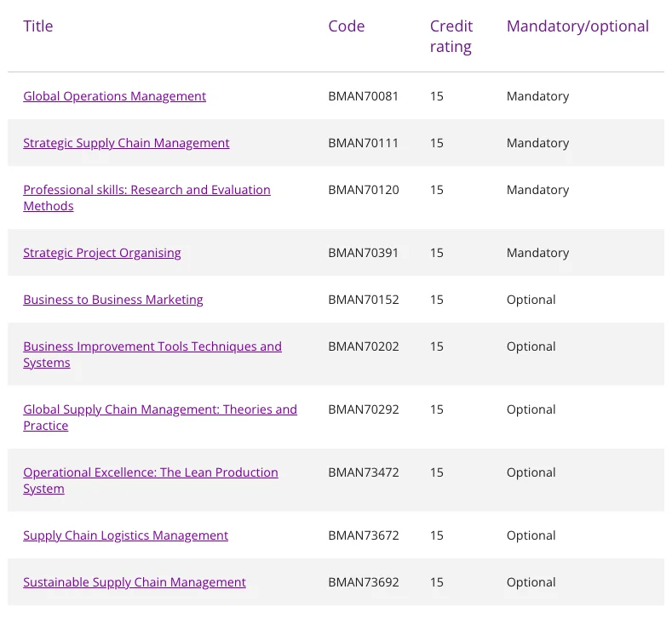Viewport: 672px width, 618px height.
Task: Open the Strategic Supply Chain Management link
Action: tap(126, 143)
